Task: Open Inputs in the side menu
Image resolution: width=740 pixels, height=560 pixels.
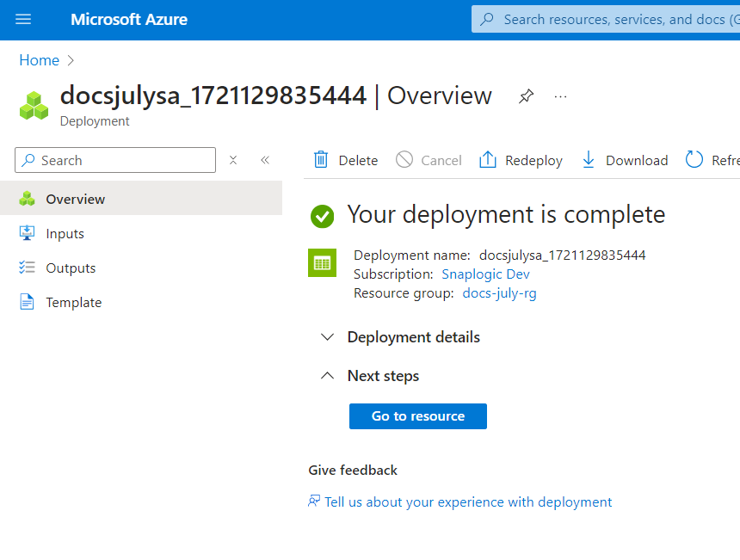Action: click(65, 234)
